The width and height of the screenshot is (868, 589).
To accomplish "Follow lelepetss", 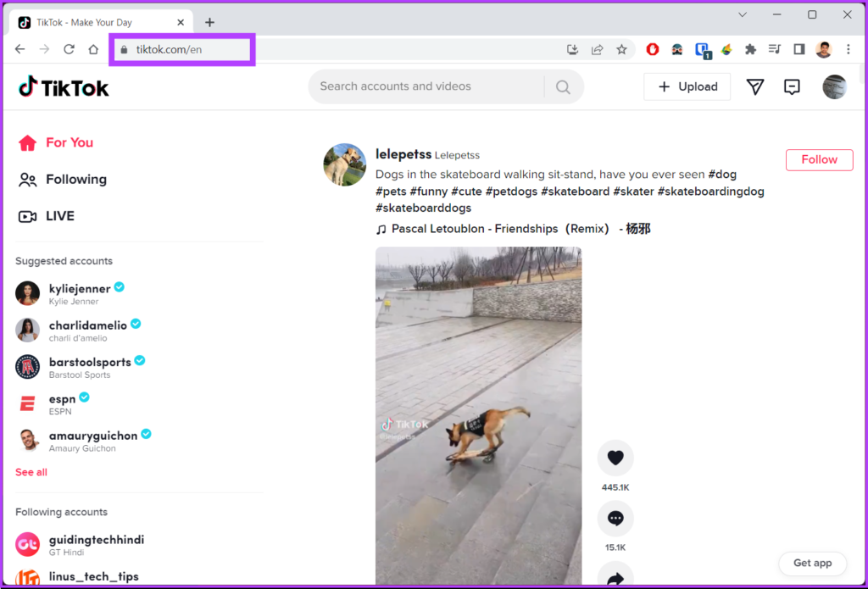I will coord(820,159).
